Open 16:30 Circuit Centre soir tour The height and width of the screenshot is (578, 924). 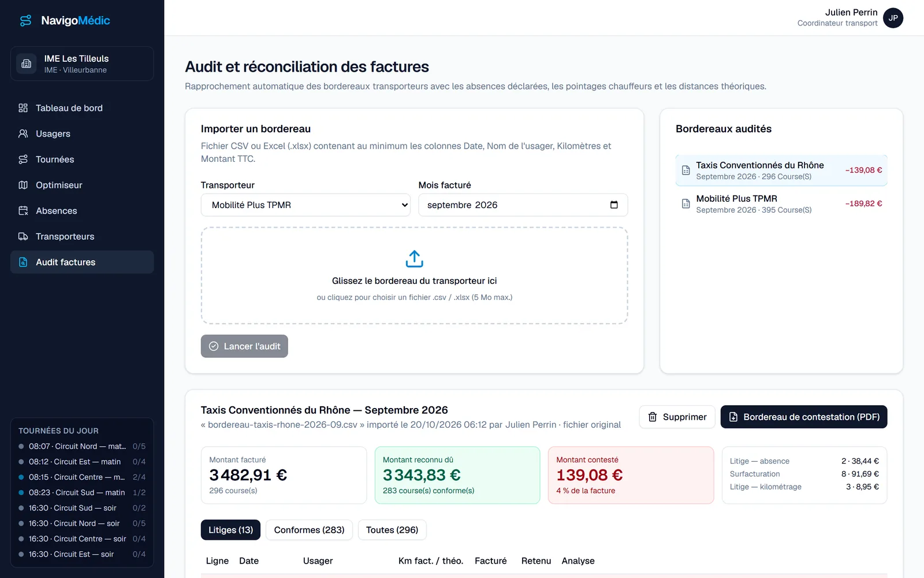coord(82,539)
